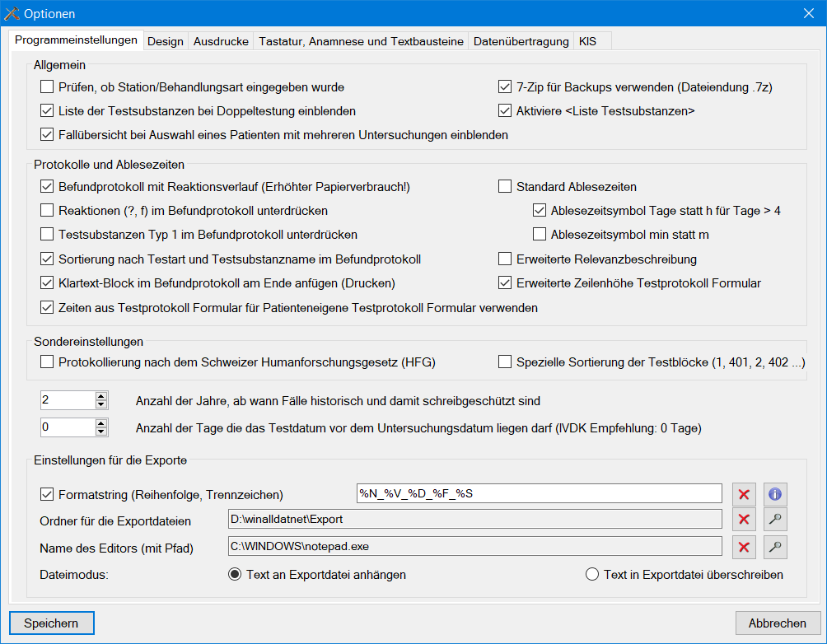The width and height of the screenshot is (827, 644).
Task: Enable Schweizer Humanforschungsgesetz (HFG) logging
Action: [47, 362]
